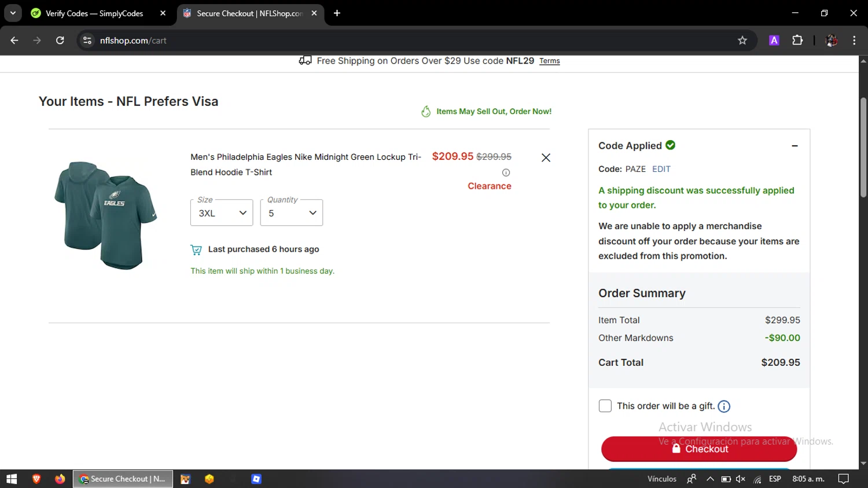This screenshot has height=488, width=868.
Task: Open the Eagles hoodie product title
Action: click(x=306, y=164)
